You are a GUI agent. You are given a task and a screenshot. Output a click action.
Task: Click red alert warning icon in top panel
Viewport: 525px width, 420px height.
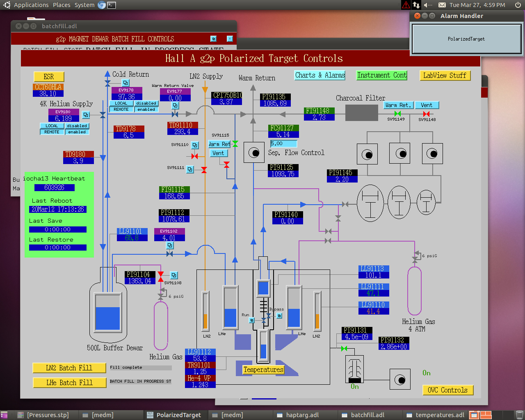pos(406,5)
